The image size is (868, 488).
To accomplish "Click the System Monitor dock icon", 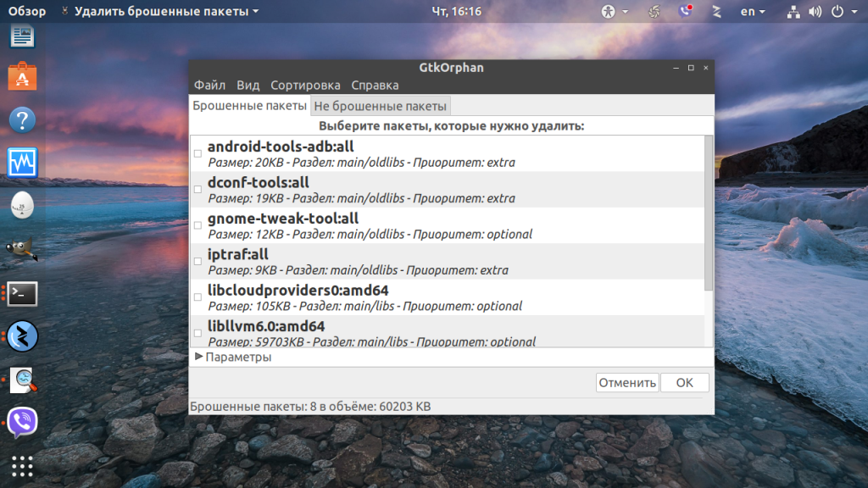I will coord(22,162).
